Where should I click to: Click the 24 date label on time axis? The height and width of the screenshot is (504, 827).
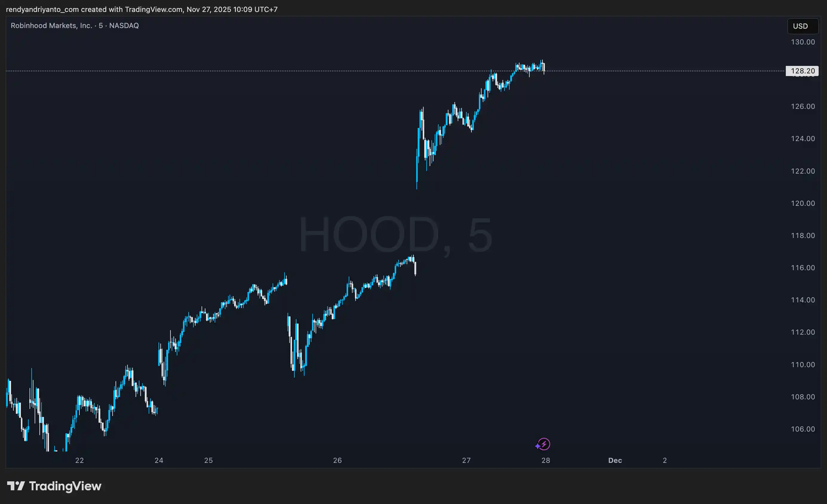click(159, 460)
